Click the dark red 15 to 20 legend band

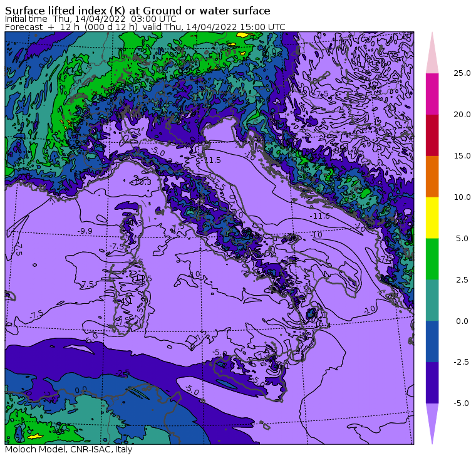(x=432, y=135)
